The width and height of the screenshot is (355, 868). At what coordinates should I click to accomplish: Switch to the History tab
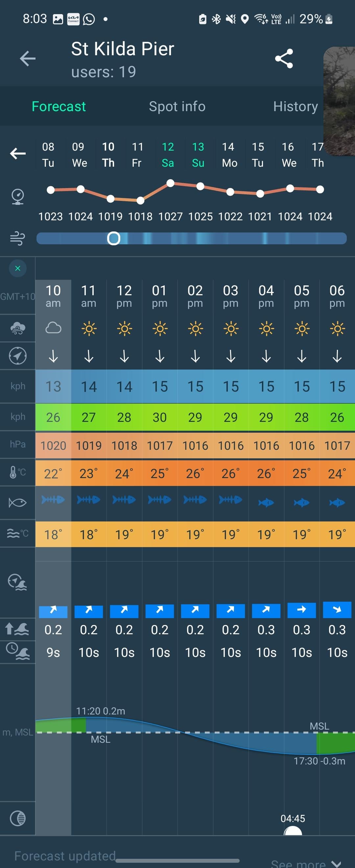(x=296, y=107)
